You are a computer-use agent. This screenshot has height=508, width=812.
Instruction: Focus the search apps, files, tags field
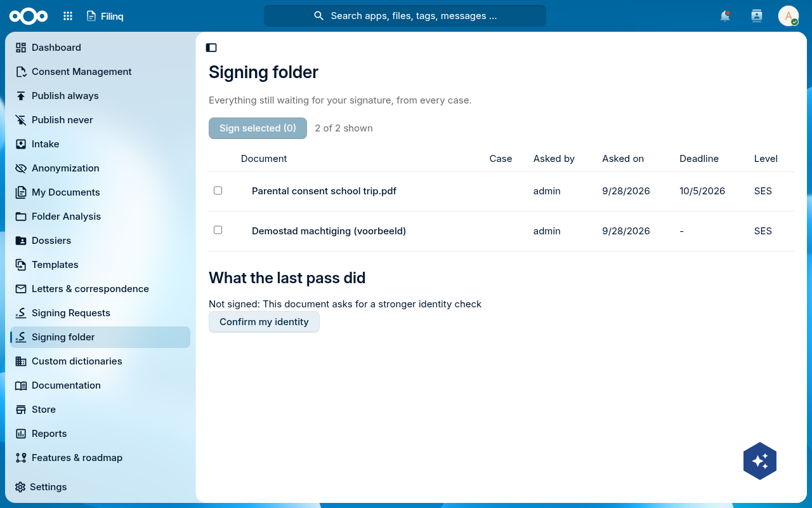coord(405,16)
